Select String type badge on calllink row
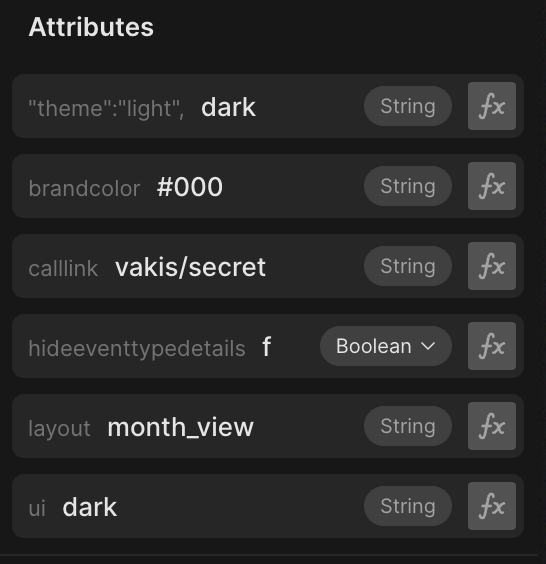Image resolution: width=546 pixels, height=564 pixels. tap(408, 266)
